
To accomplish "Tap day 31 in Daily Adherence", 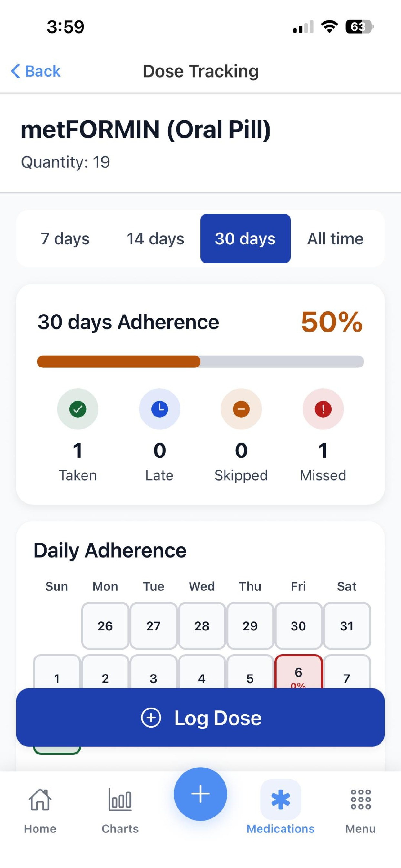I will pyautogui.click(x=347, y=626).
